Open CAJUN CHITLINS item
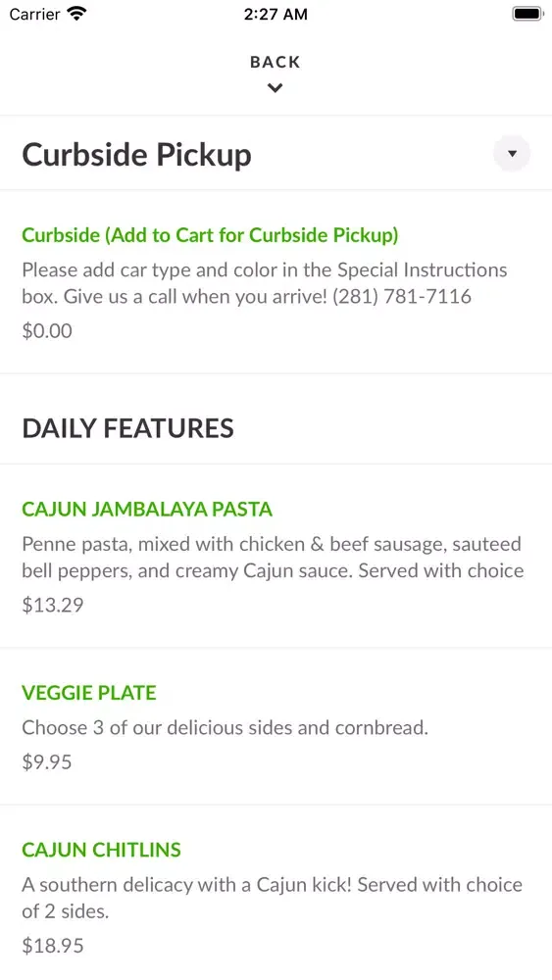The height and width of the screenshot is (980, 552). pos(101,850)
